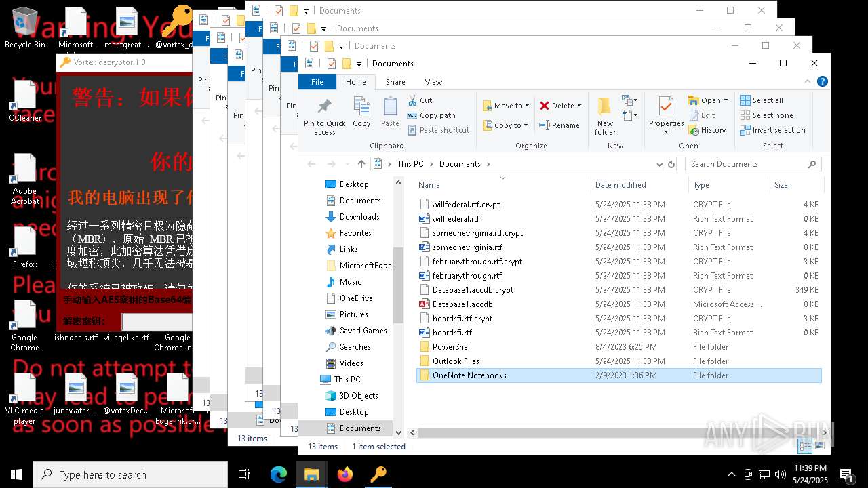Open the File tab
Image resolution: width=868 pixels, height=488 pixels.
pos(317,82)
